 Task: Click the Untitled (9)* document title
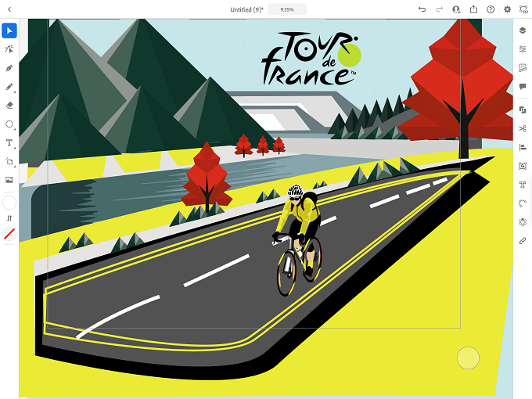click(246, 9)
